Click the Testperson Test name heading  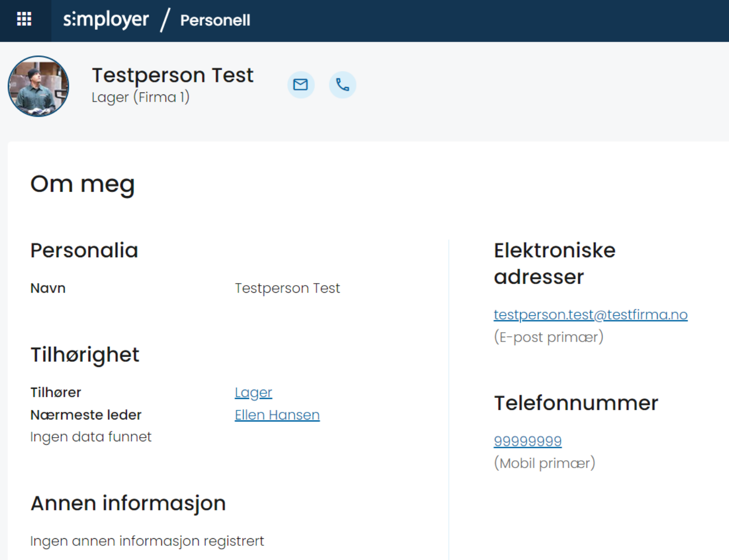(172, 75)
